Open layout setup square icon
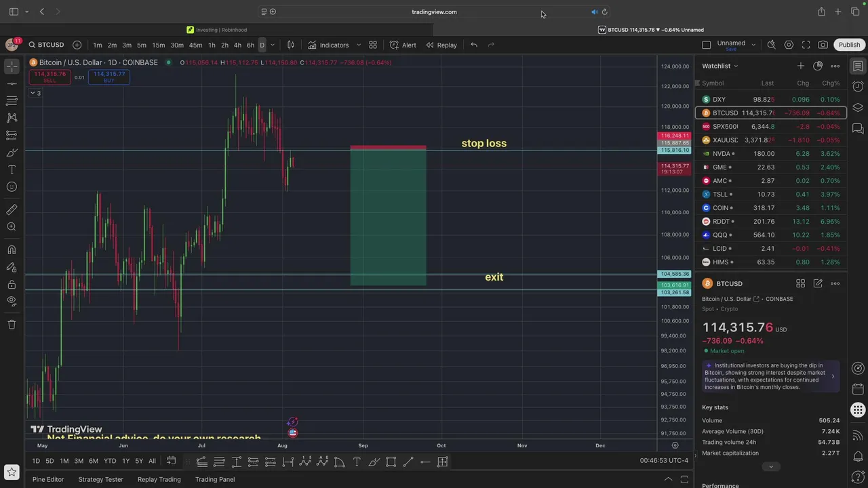This screenshot has height=488, width=868. (706, 45)
